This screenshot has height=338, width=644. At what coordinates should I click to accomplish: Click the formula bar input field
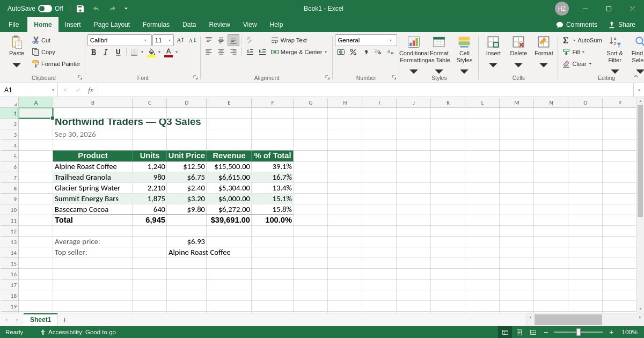[365, 90]
